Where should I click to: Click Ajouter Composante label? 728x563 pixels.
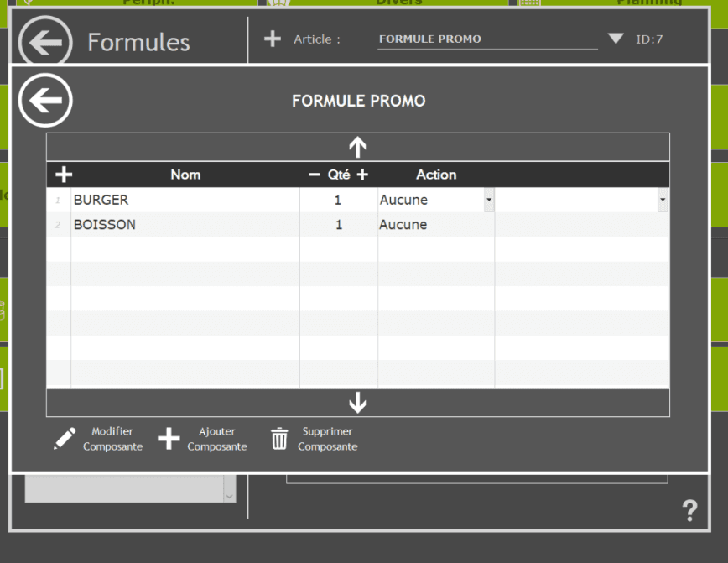click(217, 439)
